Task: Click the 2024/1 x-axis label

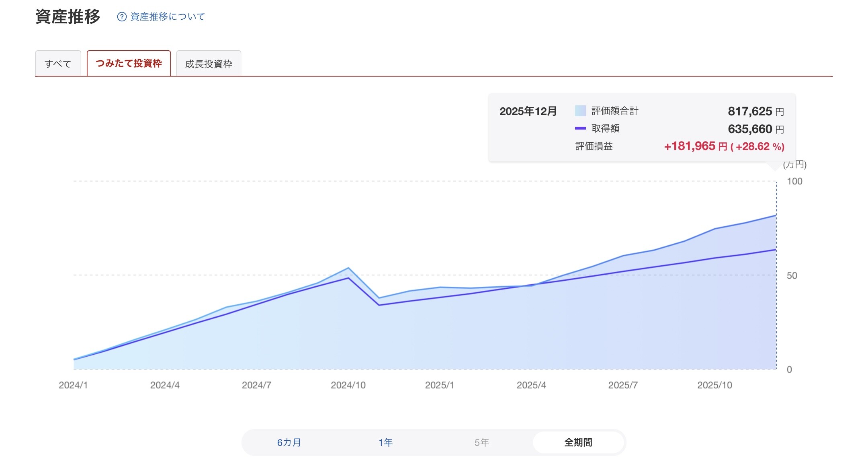Action: pos(73,385)
